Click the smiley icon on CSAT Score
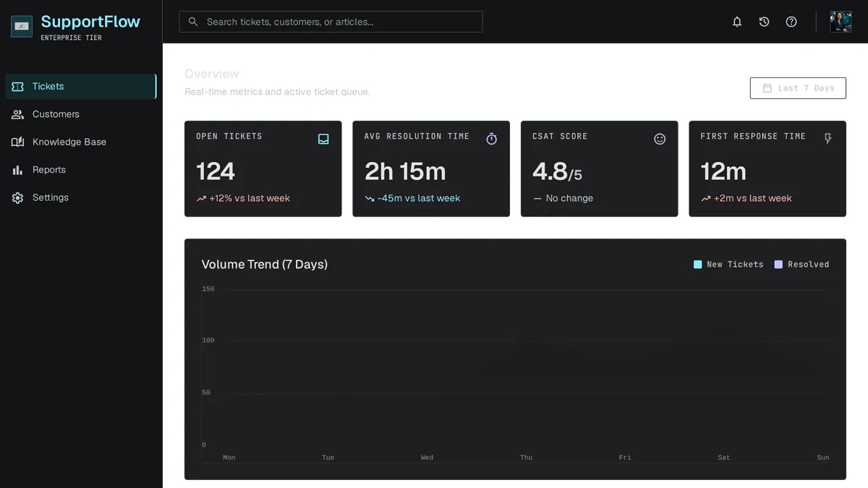The height and width of the screenshot is (488, 868). tap(660, 139)
